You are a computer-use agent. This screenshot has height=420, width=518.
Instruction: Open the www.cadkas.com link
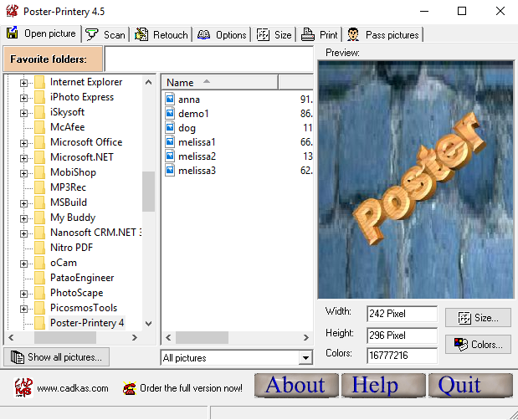73,388
